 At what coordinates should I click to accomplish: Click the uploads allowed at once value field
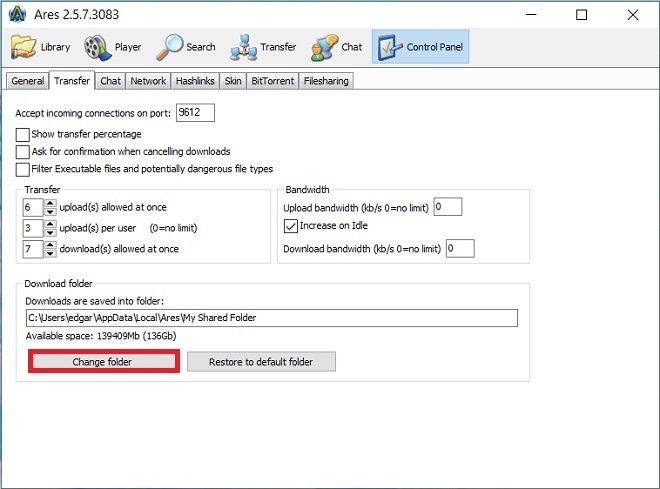click(x=33, y=207)
